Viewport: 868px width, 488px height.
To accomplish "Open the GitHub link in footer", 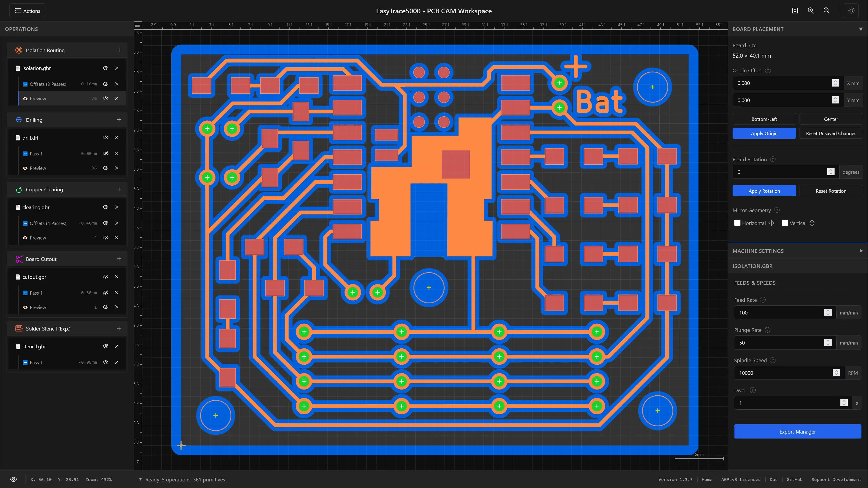I will 794,479.
